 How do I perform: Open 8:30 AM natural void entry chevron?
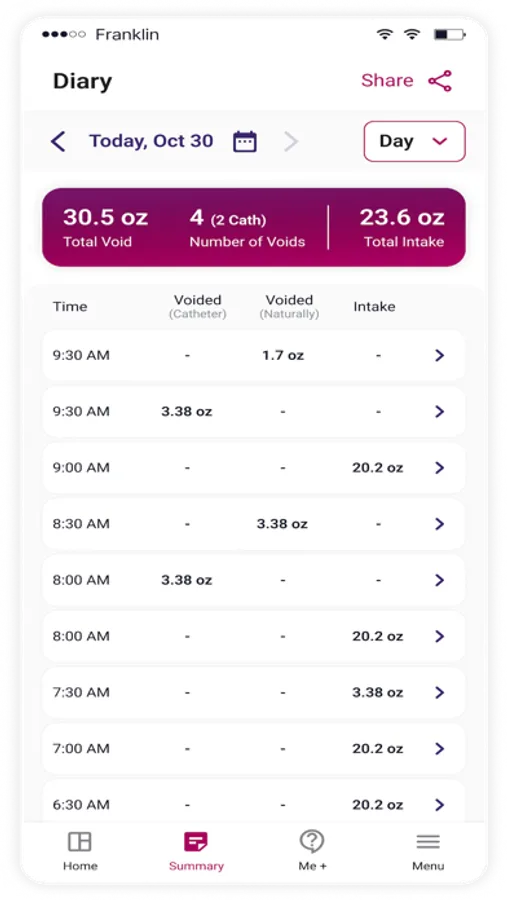pos(440,523)
